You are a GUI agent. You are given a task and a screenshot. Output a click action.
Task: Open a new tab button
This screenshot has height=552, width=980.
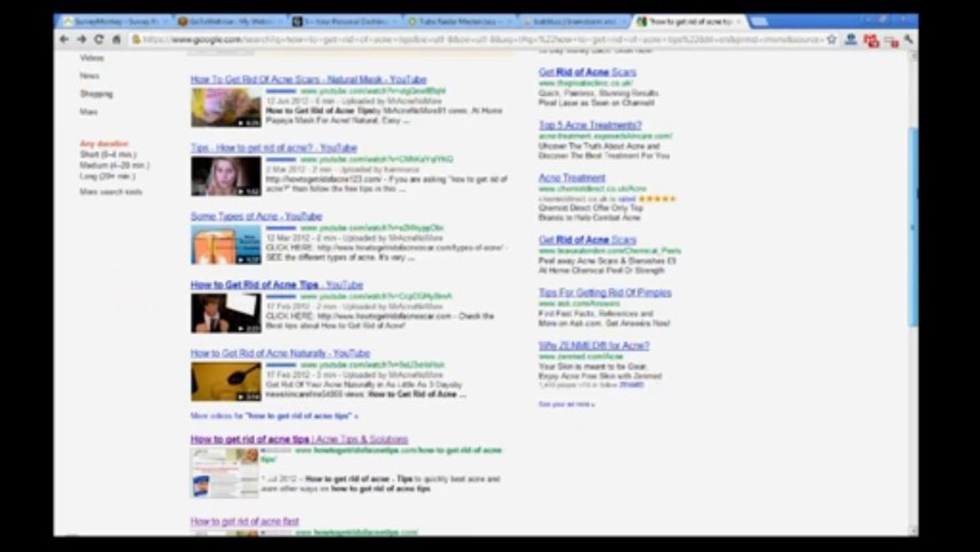759,21
